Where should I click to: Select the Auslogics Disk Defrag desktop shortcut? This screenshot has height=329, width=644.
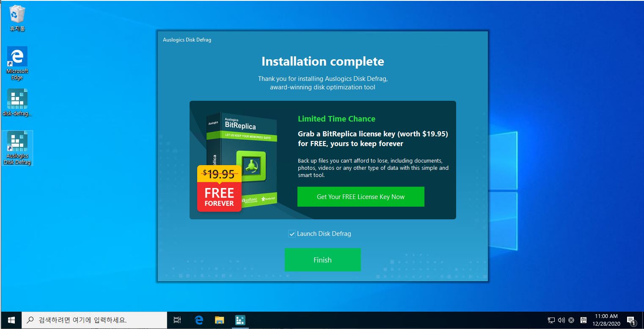pyautogui.click(x=17, y=148)
